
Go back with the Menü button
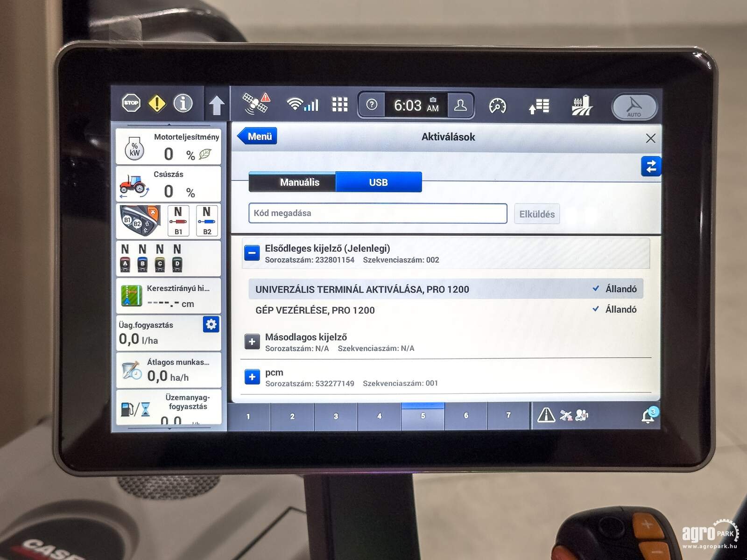[x=257, y=136]
